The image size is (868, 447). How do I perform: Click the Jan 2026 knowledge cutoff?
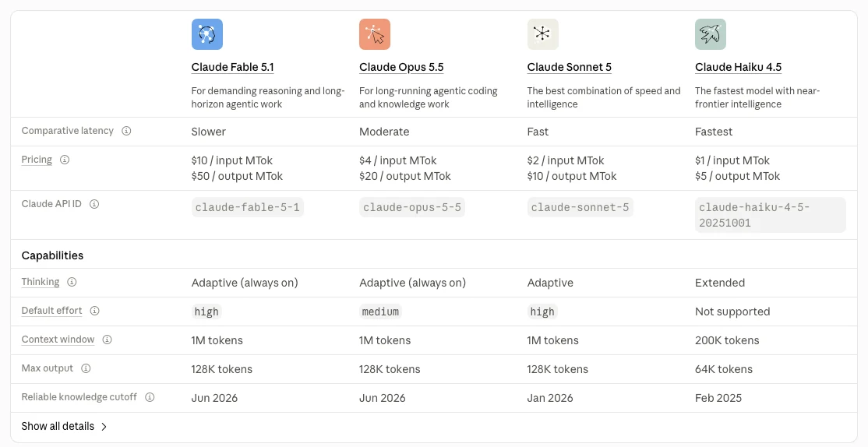coord(549,398)
